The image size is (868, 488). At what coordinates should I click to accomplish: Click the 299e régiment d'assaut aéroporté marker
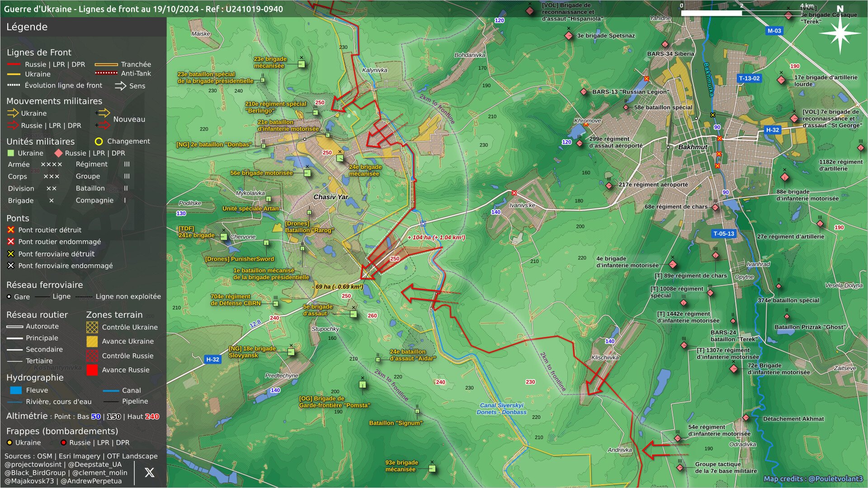[580, 143]
